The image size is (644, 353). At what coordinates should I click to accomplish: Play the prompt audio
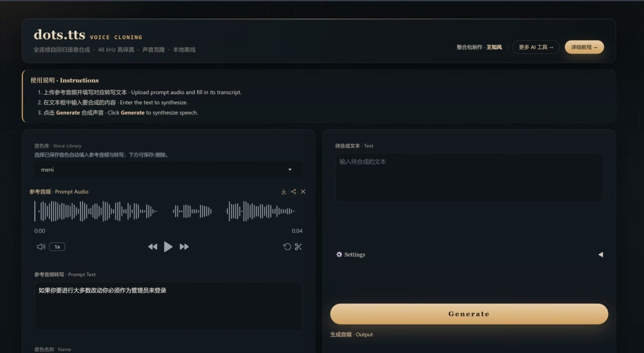point(168,247)
